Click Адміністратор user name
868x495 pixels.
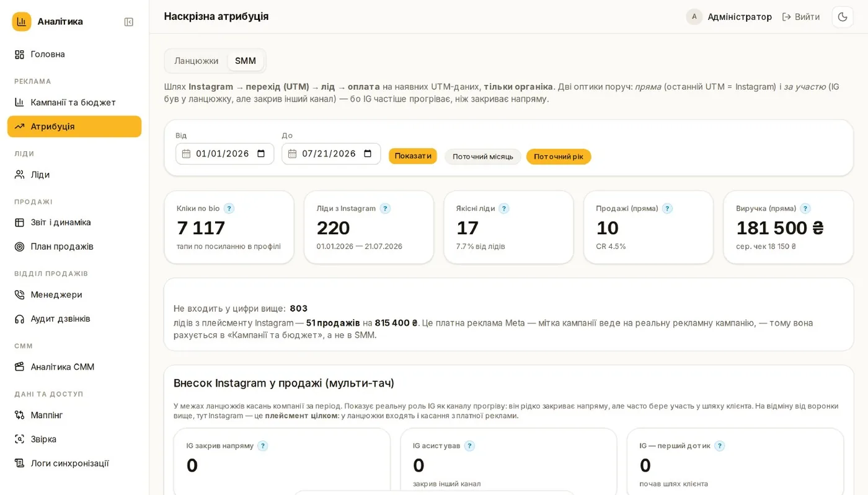click(x=740, y=17)
